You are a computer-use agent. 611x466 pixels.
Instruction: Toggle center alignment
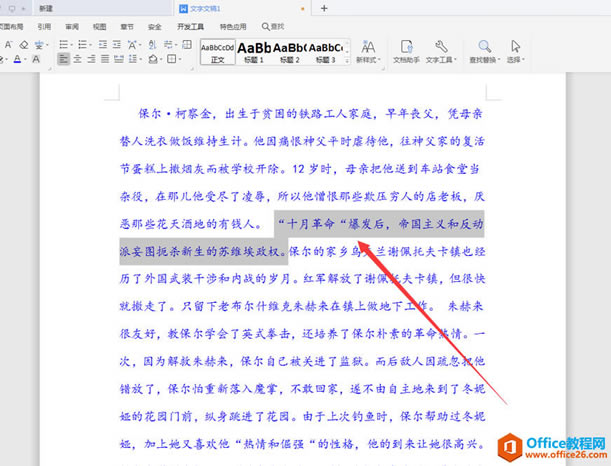pos(78,59)
